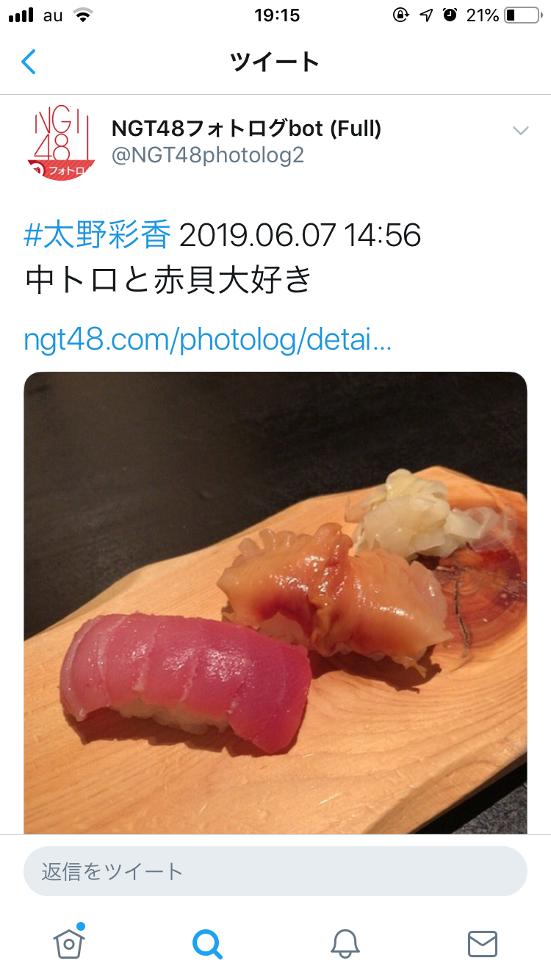Open the NGT48フォトログbot (Full) profile name

tap(246, 129)
